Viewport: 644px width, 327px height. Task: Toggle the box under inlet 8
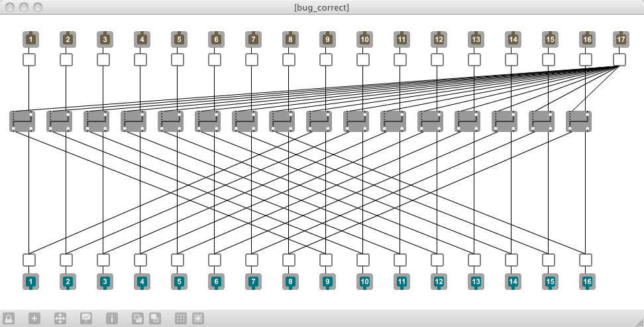(289, 60)
